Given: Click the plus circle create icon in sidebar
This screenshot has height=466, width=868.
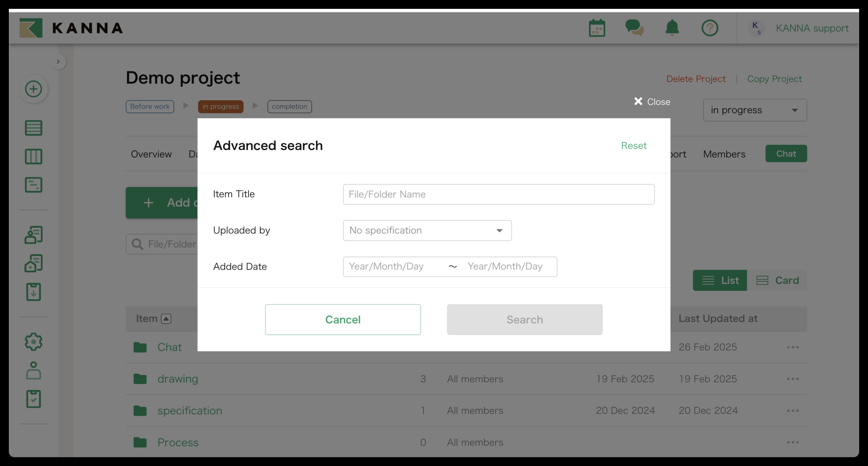Looking at the screenshot, I should tap(33, 89).
